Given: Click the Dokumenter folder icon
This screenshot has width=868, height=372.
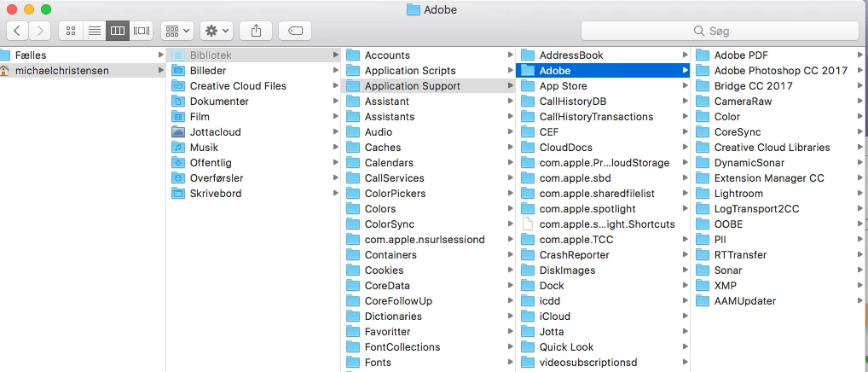Looking at the screenshot, I should (177, 102).
